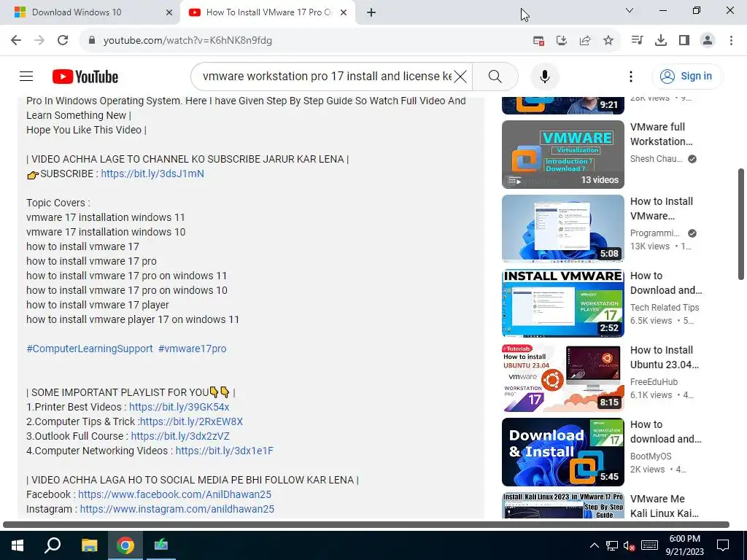This screenshot has width=747, height=560.
Task: Open Computer Tips & Trick link
Action: pos(191,421)
